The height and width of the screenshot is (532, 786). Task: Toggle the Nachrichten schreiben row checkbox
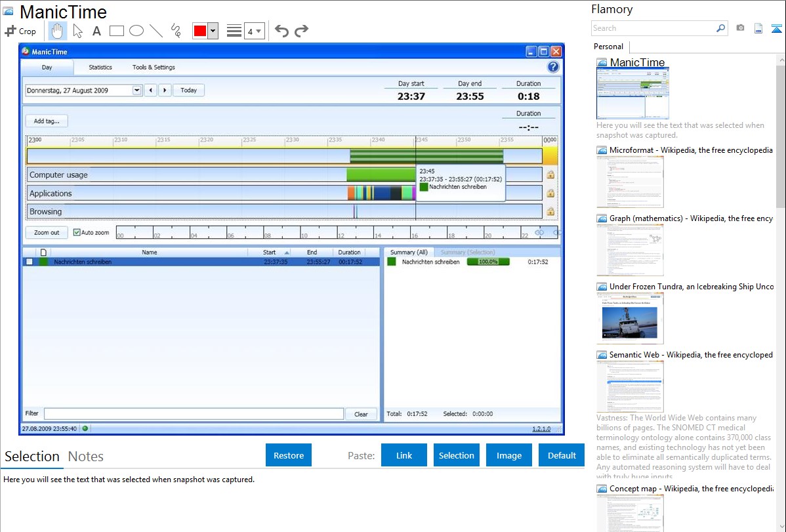coord(30,262)
